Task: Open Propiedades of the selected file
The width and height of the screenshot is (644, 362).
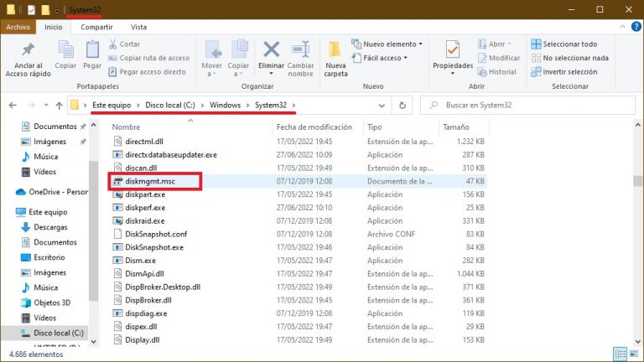Action: (x=453, y=58)
